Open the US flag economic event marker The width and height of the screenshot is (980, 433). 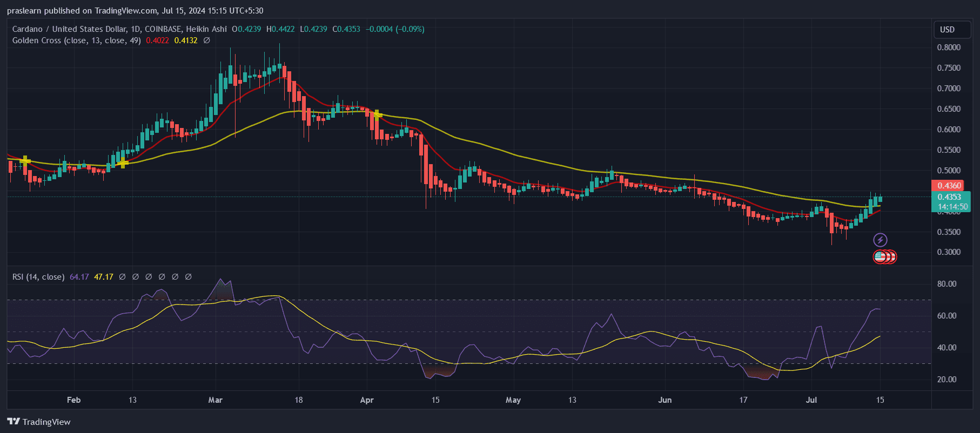pyautogui.click(x=880, y=256)
